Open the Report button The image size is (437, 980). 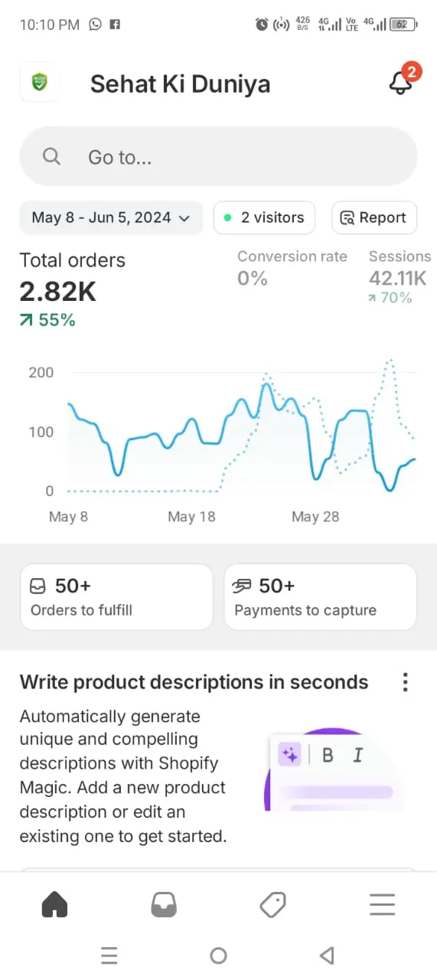(374, 217)
